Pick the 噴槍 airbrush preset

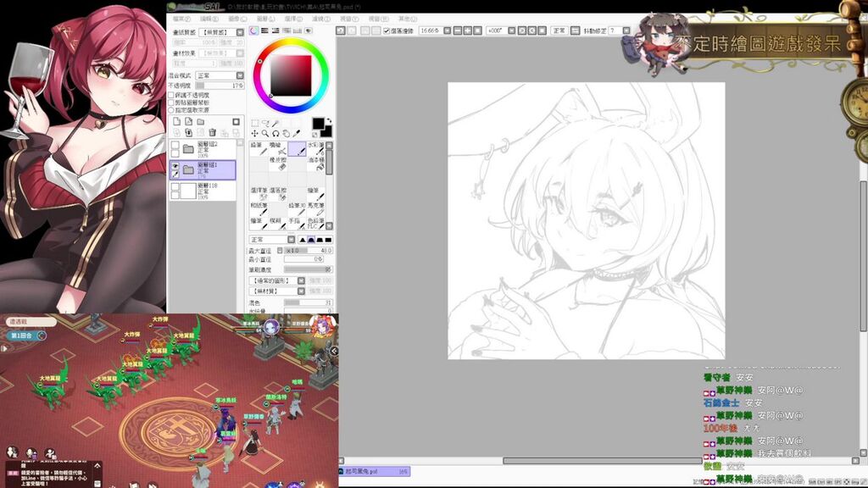(277, 148)
